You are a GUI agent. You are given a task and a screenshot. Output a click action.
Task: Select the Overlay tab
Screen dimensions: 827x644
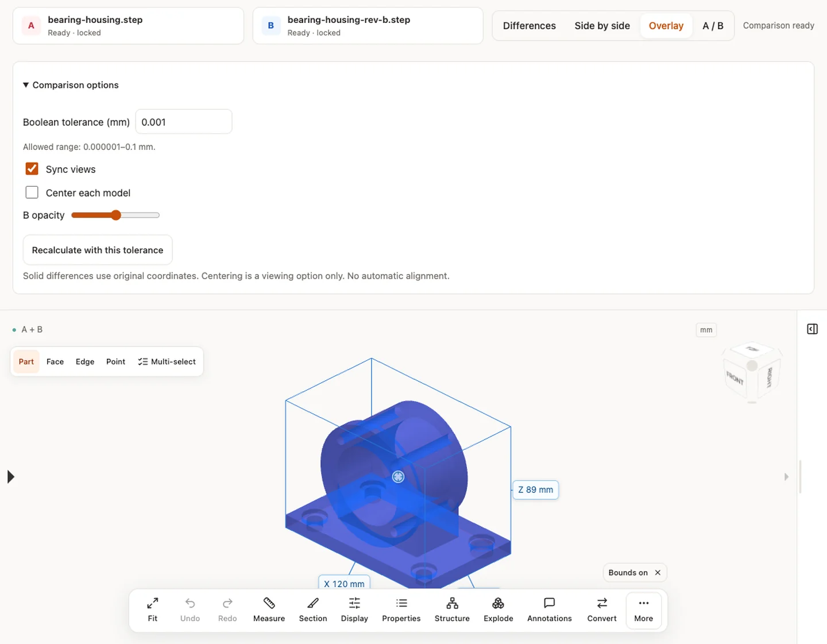(666, 26)
